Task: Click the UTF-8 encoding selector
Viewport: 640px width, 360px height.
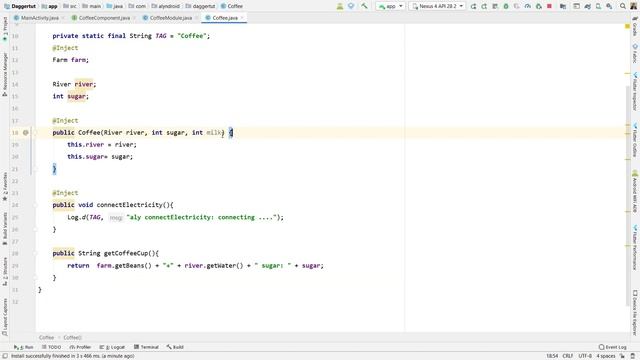Action: pyautogui.click(x=585, y=356)
